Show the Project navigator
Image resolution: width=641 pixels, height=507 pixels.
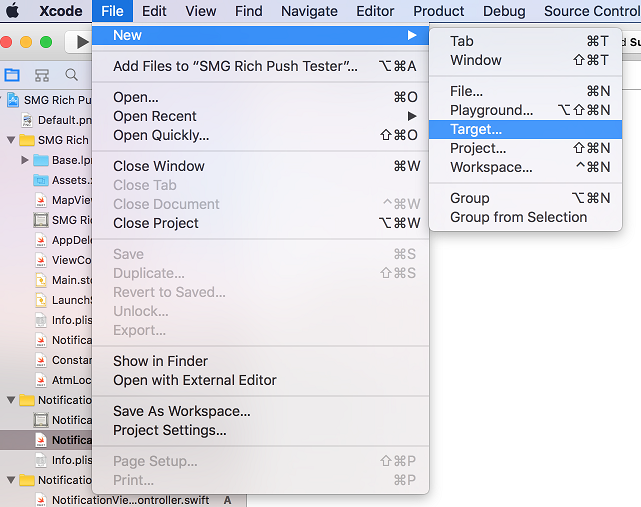click(x=13, y=75)
